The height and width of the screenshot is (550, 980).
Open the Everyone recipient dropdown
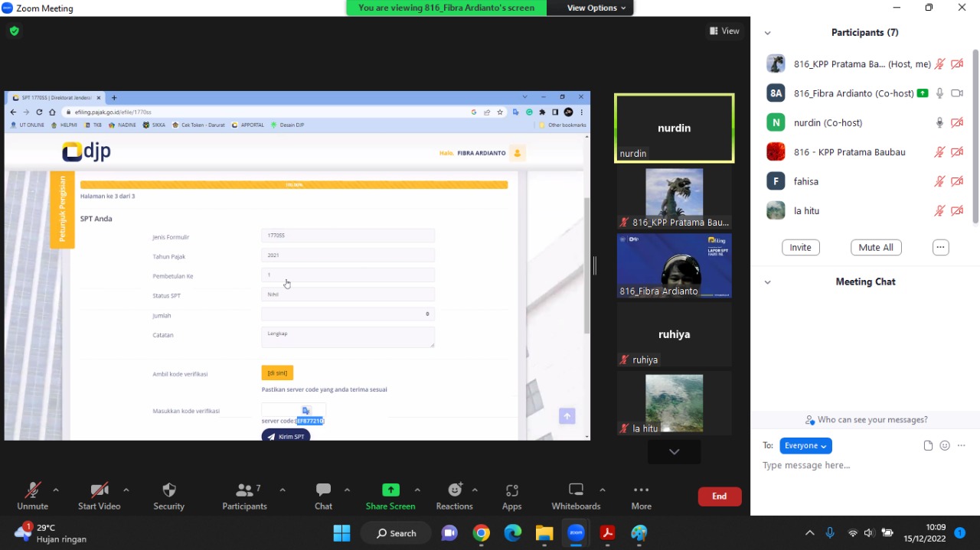805,446
